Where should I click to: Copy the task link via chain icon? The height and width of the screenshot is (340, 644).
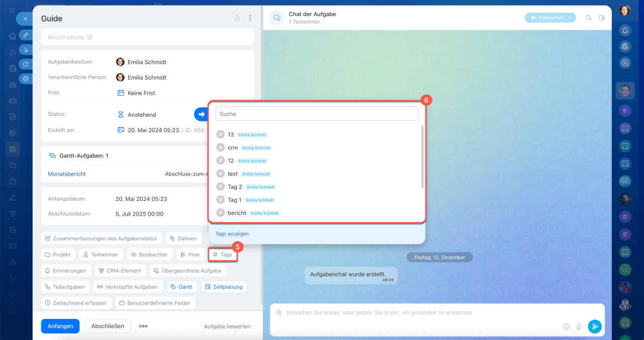click(26, 35)
